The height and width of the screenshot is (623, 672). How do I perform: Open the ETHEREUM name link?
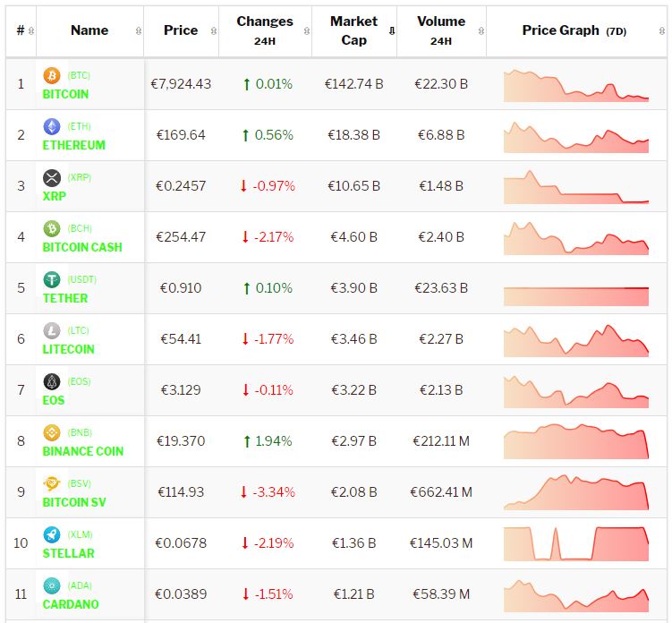pos(73,145)
